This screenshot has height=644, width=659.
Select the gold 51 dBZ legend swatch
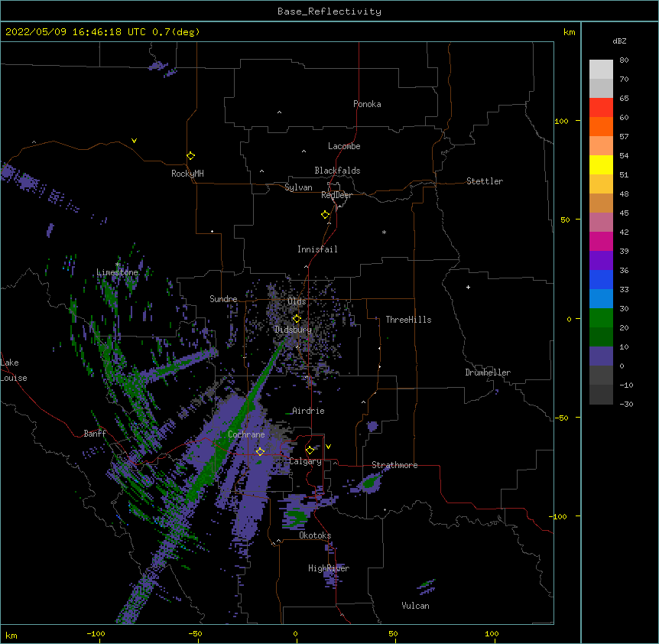(601, 184)
